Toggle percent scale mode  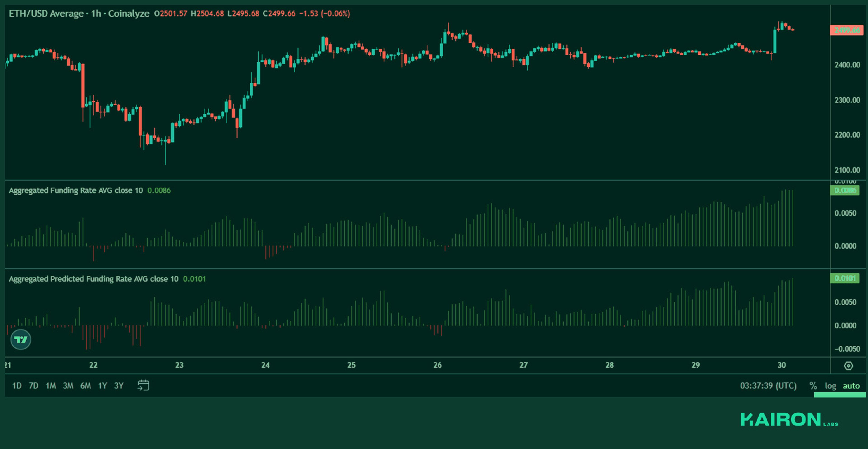pos(813,386)
